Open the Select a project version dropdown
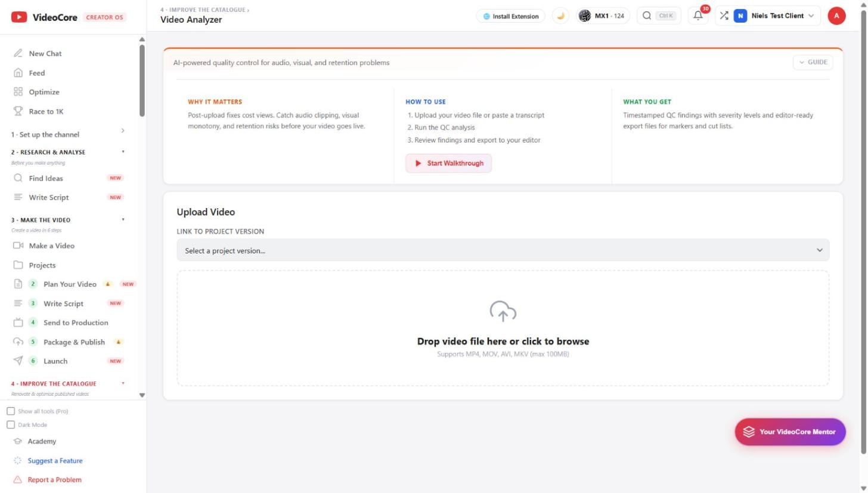 (x=503, y=250)
